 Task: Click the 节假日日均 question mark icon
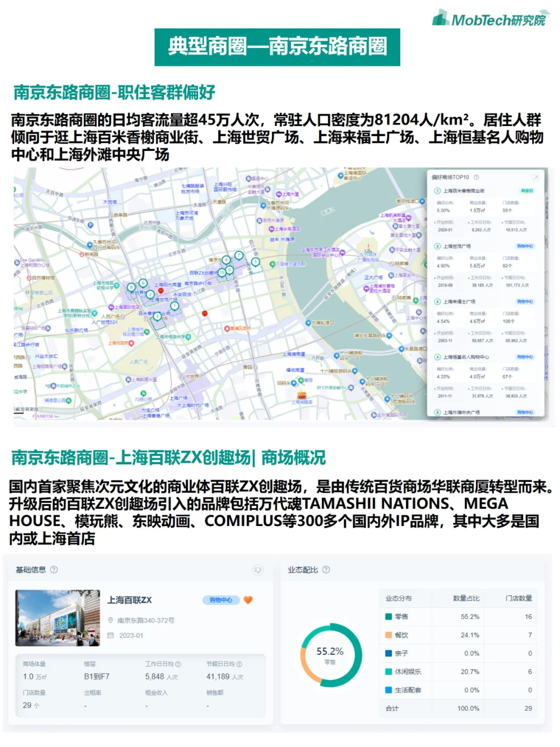point(239,665)
